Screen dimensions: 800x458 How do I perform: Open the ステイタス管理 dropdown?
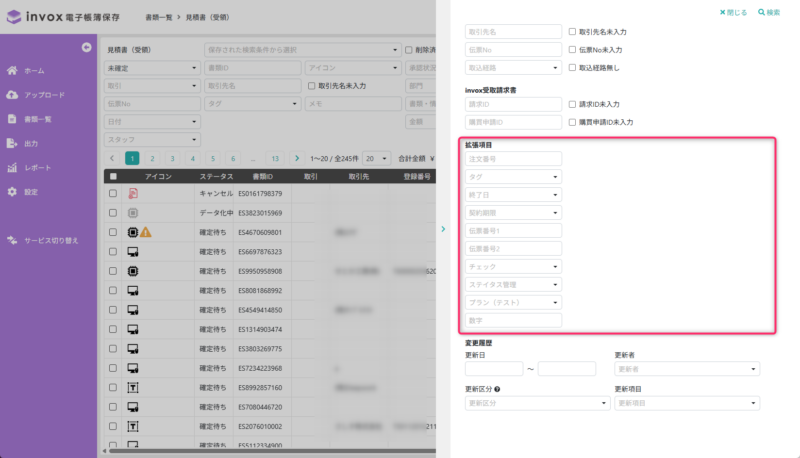click(x=513, y=284)
